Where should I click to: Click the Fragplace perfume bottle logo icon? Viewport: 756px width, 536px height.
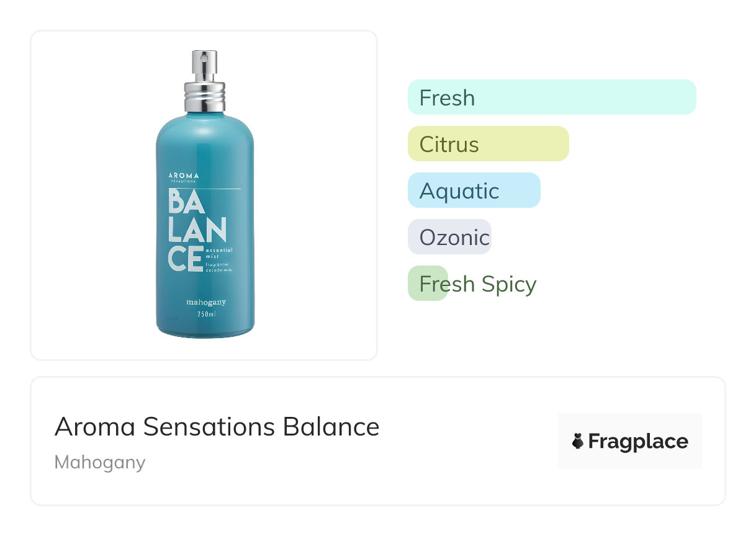(x=578, y=441)
